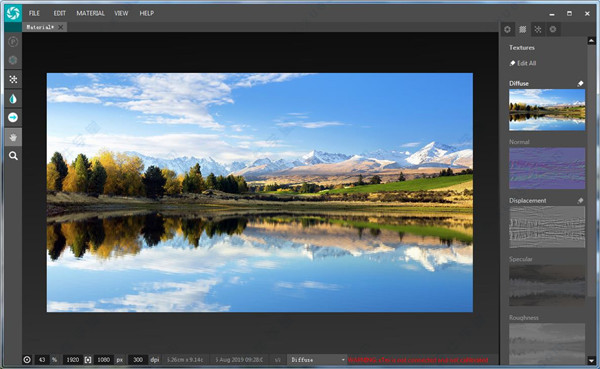The width and height of the screenshot is (600, 369).
Task: Click the teal app logo icon
Action: (x=13, y=13)
